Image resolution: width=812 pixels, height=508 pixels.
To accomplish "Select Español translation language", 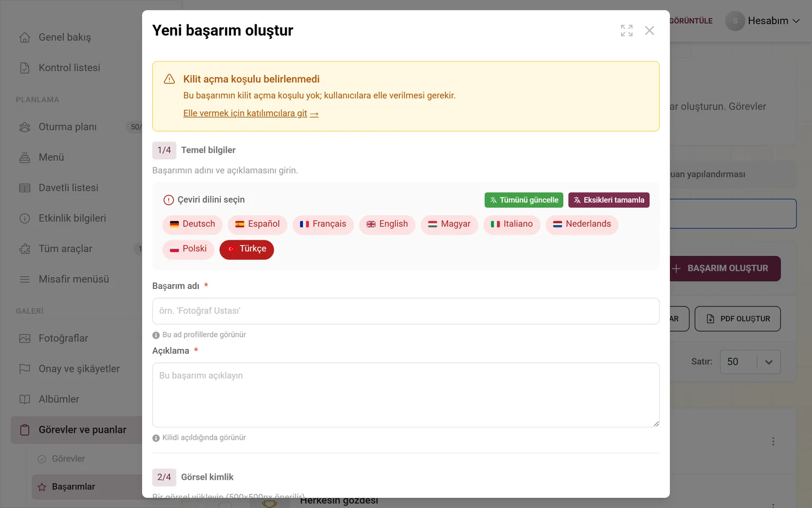I will pos(257,224).
